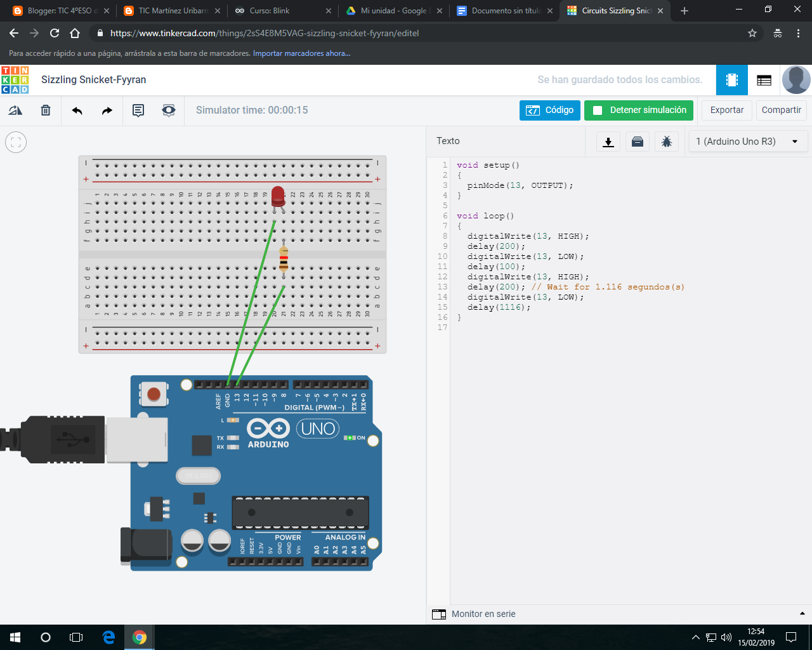812x650 pixels.
Task: Click the browser back arrow
Action: (14, 33)
